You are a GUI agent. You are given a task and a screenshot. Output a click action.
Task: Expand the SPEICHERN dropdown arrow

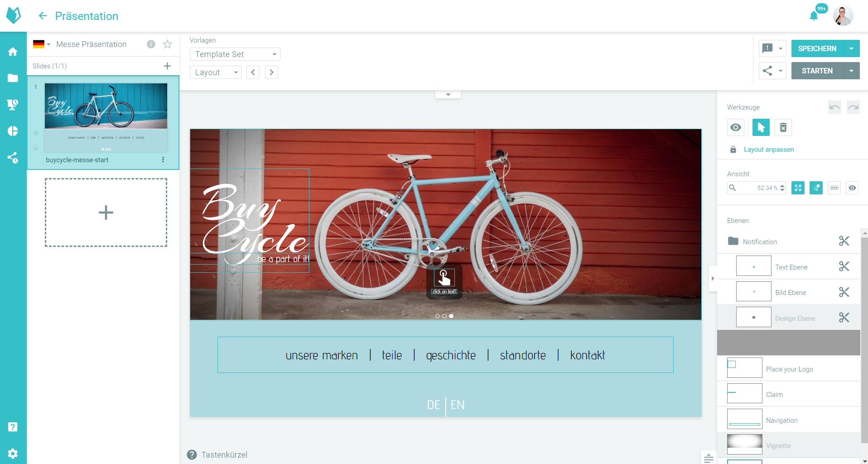(x=851, y=49)
